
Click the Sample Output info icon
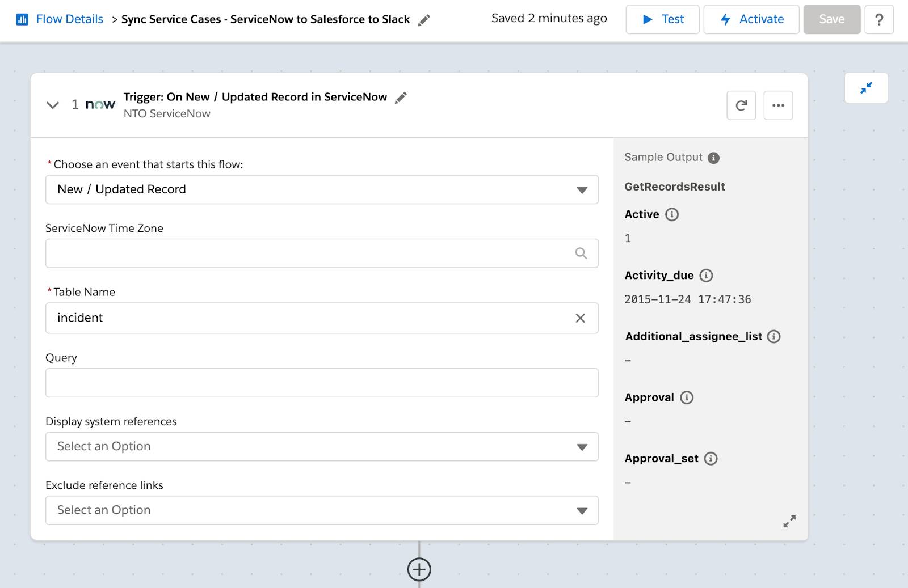(714, 158)
